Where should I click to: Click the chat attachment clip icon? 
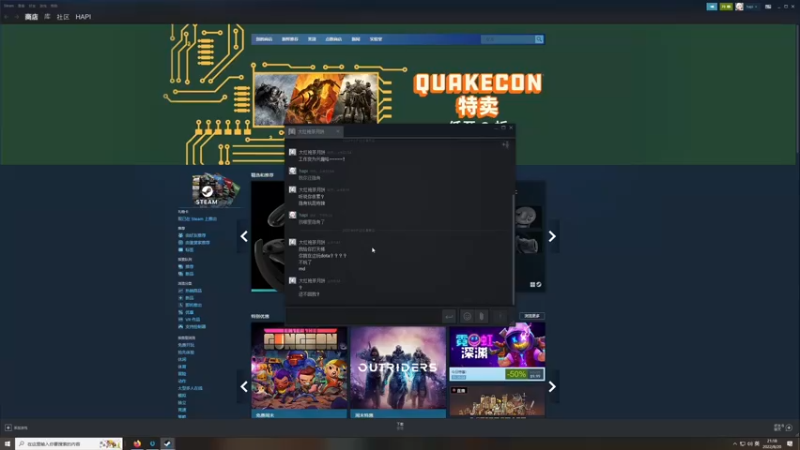[x=481, y=317]
